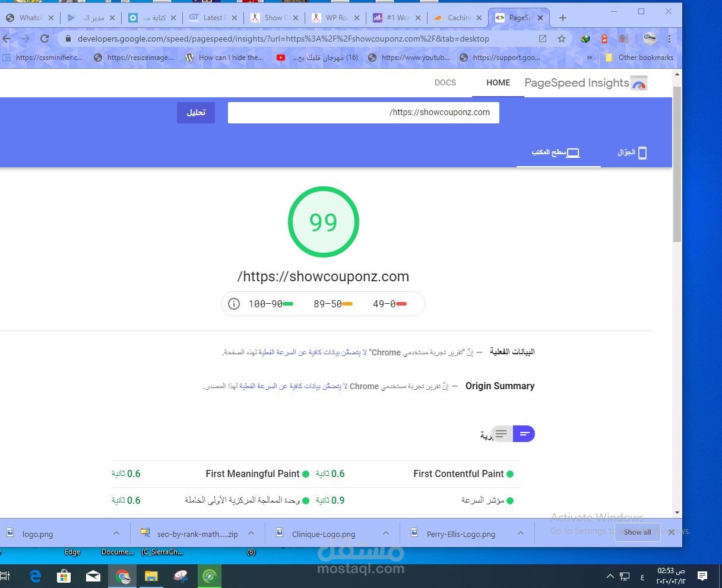The image size is (722, 588).
Task: Click the browser address bar URL
Action: tap(283, 39)
